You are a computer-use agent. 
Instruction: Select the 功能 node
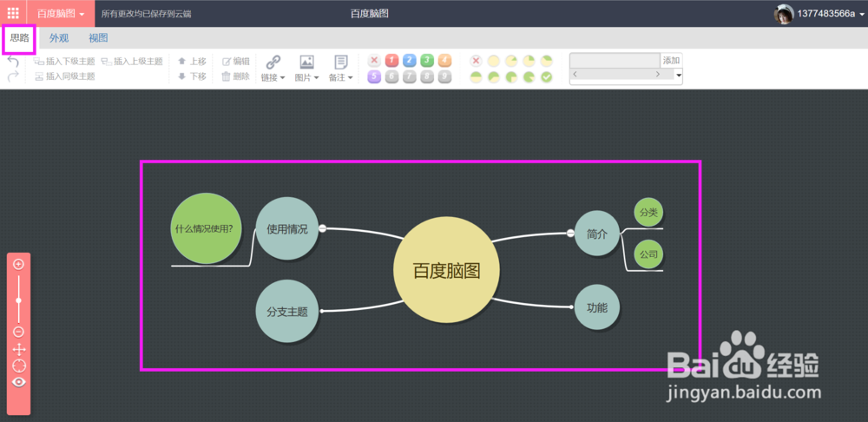(597, 307)
